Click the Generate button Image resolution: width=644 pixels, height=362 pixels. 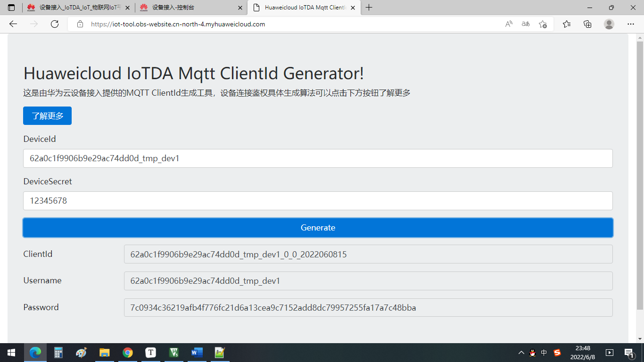(318, 228)
